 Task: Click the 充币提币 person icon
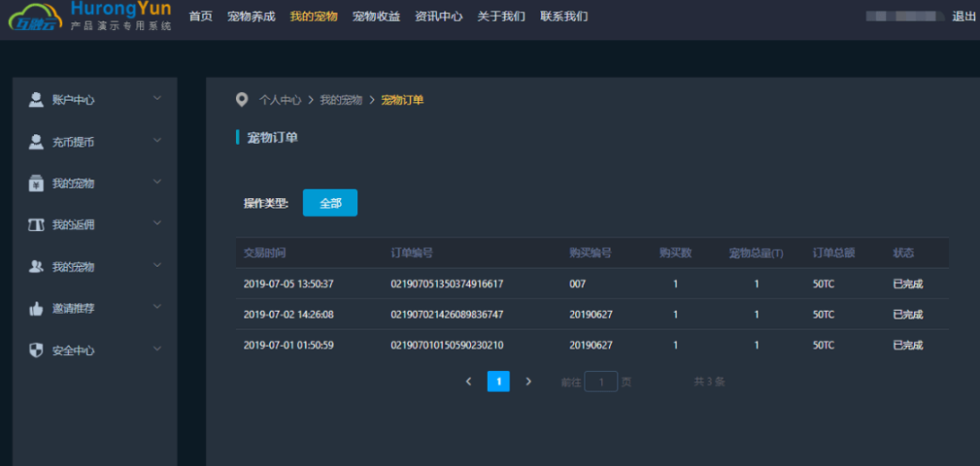click(x=36, y=142)
